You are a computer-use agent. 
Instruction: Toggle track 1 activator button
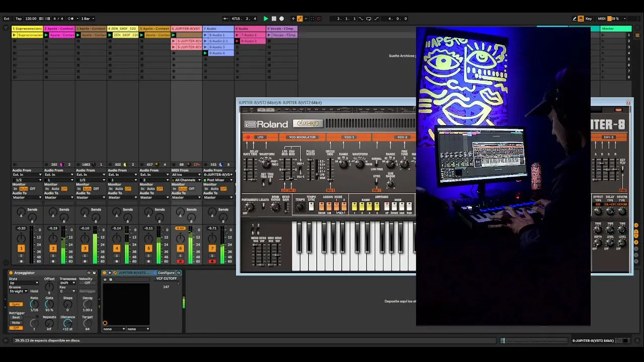21,248
